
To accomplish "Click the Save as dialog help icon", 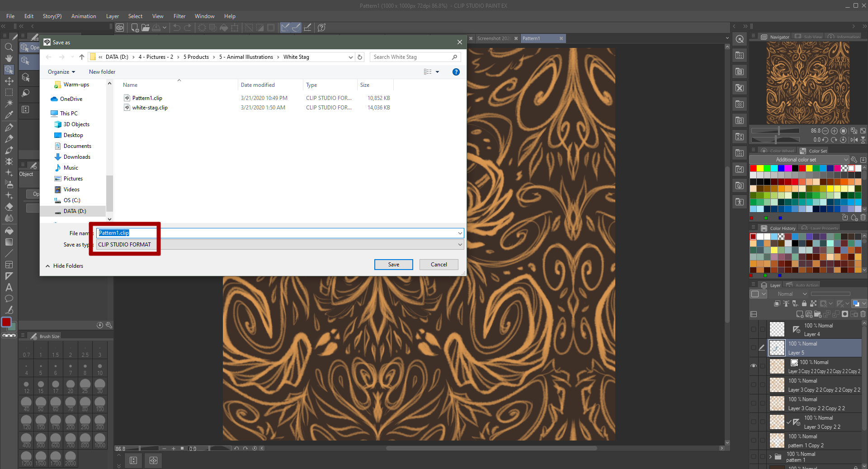I will pos(456,72).
